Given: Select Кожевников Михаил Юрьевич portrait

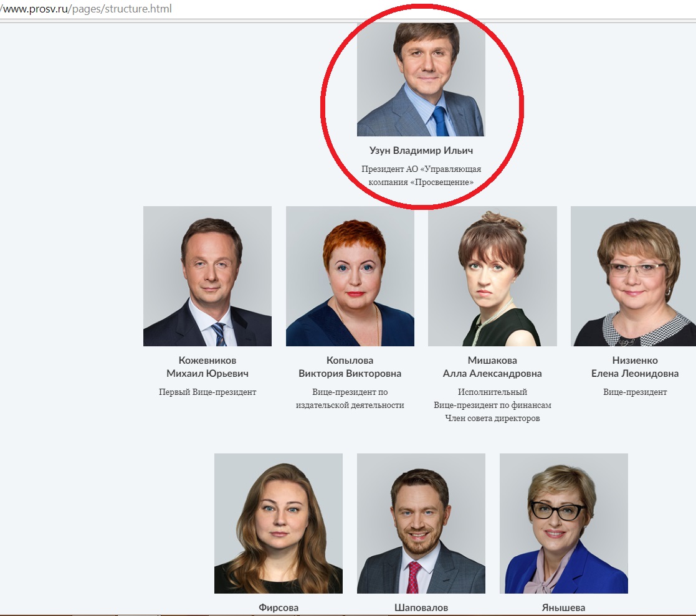Looking at the screenshot, I should click(x=207, y=276).
